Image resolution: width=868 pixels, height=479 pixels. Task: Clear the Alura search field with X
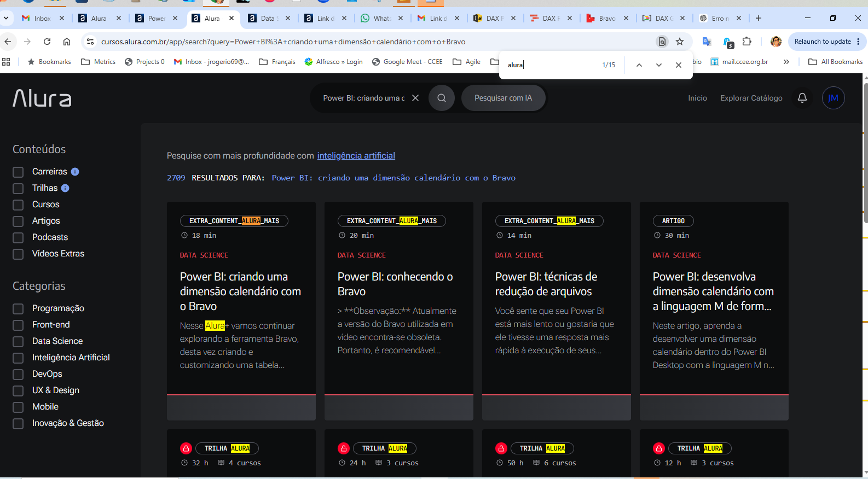point(415,98)
